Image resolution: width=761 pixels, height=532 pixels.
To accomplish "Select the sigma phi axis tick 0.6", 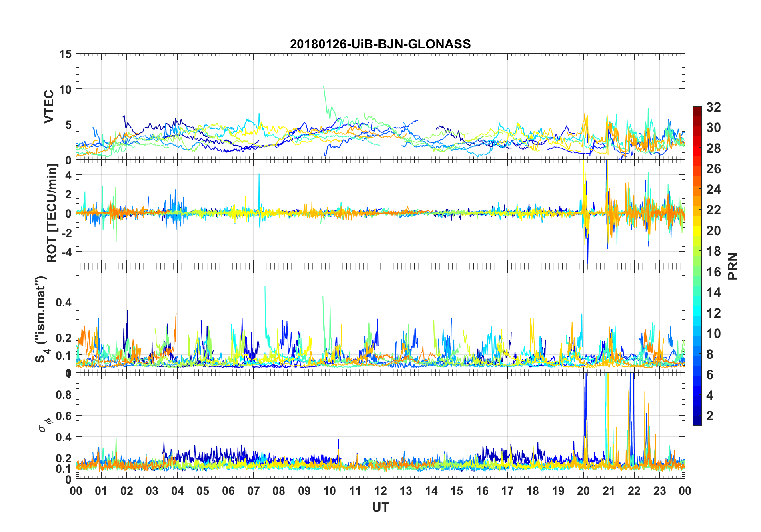I will click(x=64, y=416).
